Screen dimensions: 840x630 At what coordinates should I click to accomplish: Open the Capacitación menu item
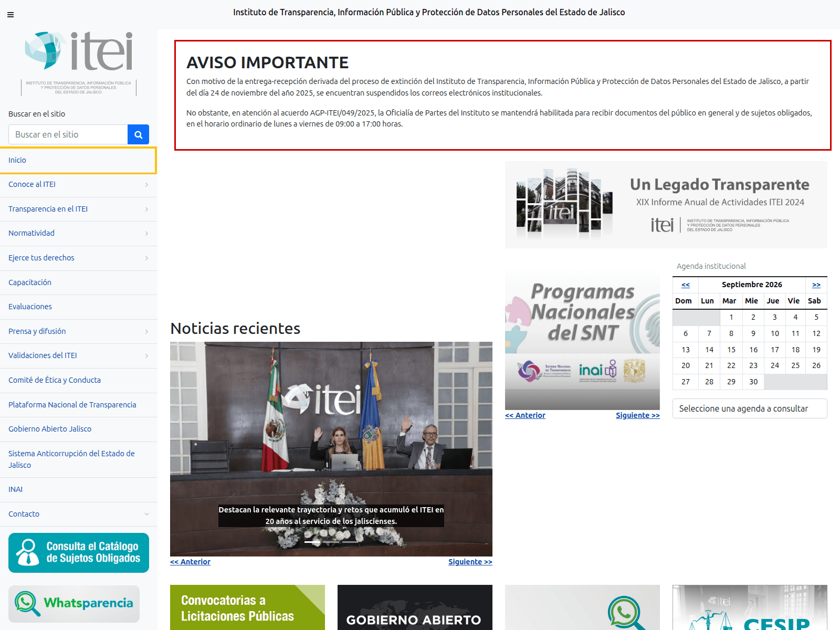click(79, 282)
